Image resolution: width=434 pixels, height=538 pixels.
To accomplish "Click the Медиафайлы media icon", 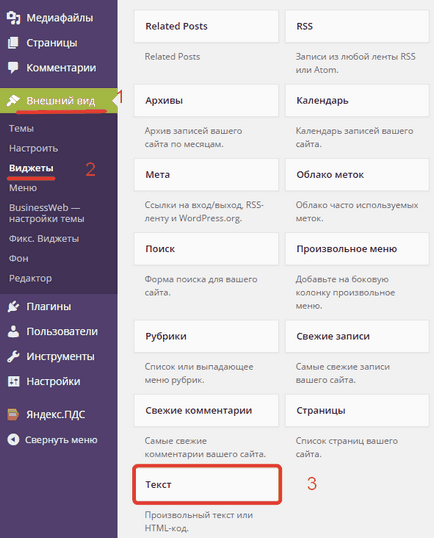I will [x=13, y=18].
